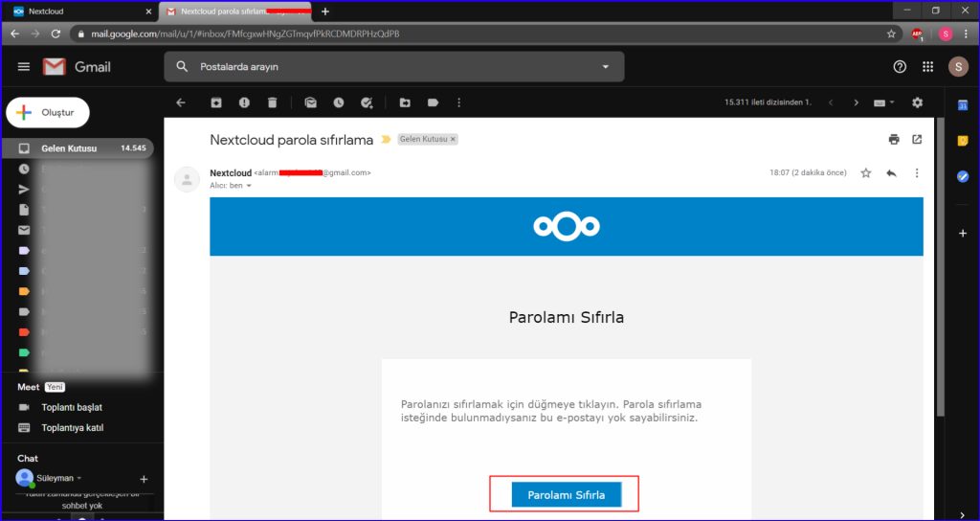The width and height of the screenshot is (980, 521).
Task: Open the Google account avatar
Action: click(x=958, y=67)
